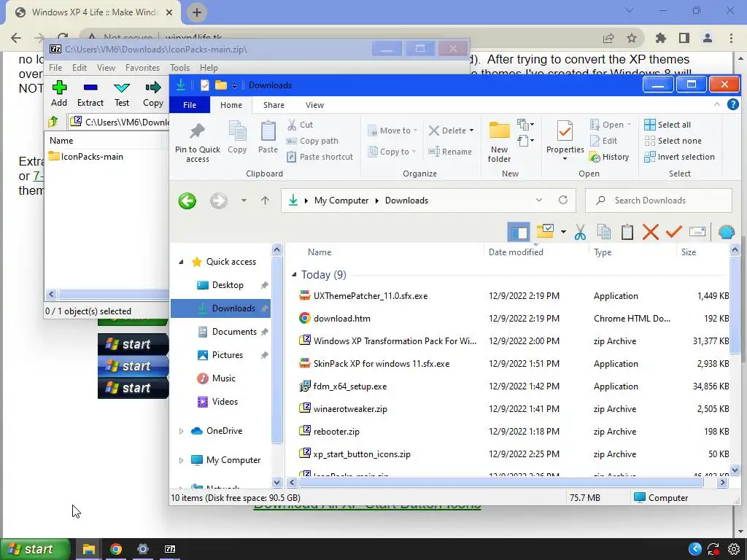This screenshot has height=560, width=747.
Task: Collapse the Today (9) group
Action: [x=294, y=274]
